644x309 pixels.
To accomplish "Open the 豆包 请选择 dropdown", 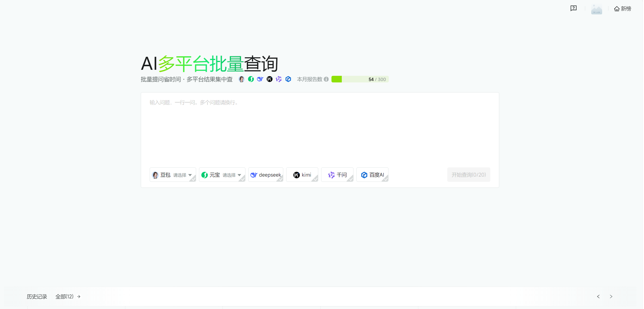I will click(x=183, y=175).
